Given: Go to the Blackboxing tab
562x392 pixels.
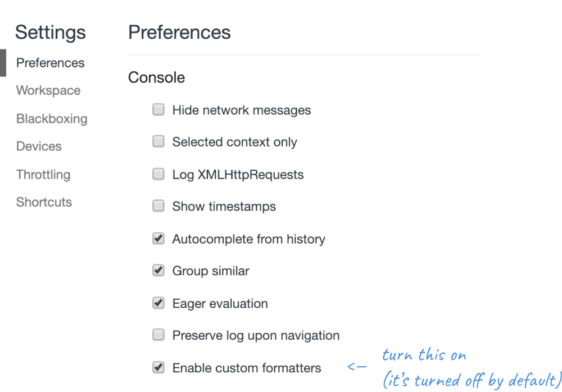Looking at the screenshot, I should [52, 118].
